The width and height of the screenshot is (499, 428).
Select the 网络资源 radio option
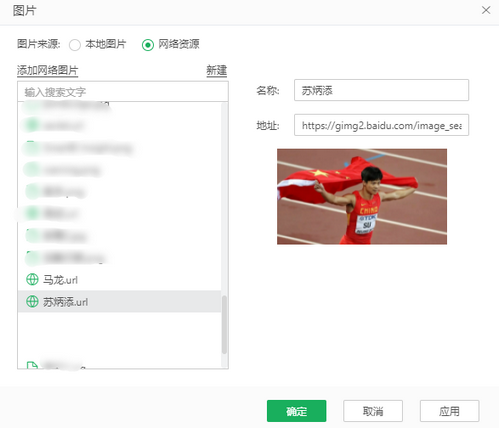pyautogui.click(x=148, y=45)
